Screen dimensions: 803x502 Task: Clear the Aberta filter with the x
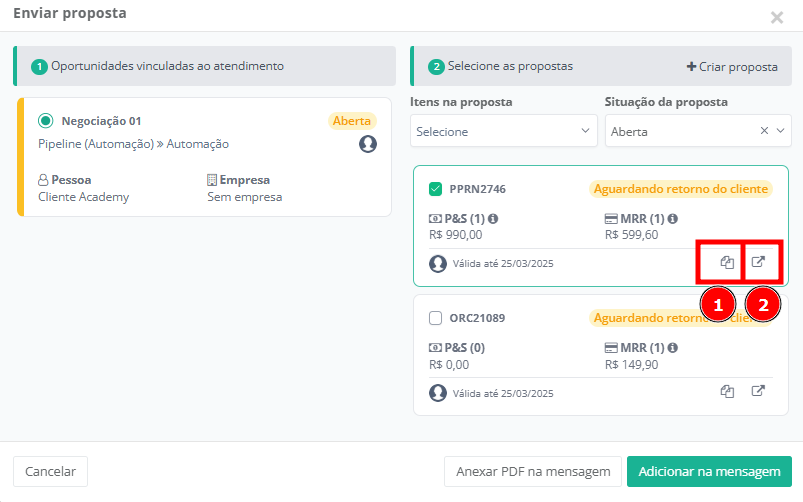click(764, 131)
